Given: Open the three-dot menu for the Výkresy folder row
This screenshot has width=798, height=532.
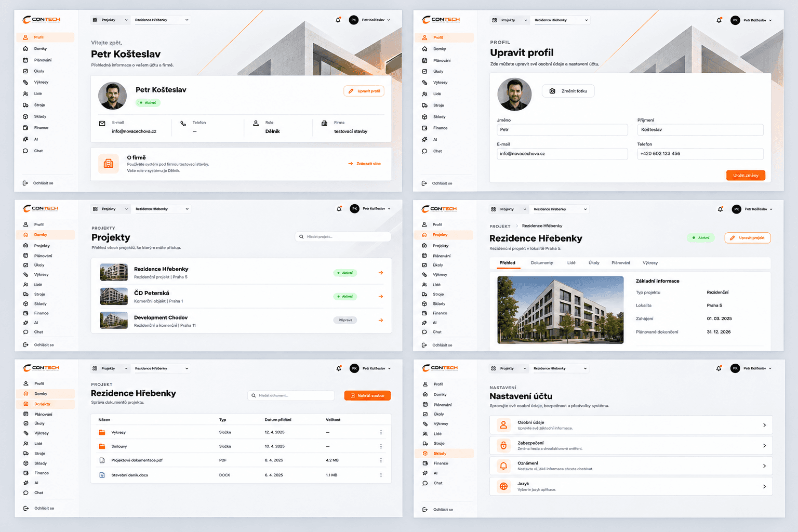Looking at the screenshot, I should click(x=381, y=432).
